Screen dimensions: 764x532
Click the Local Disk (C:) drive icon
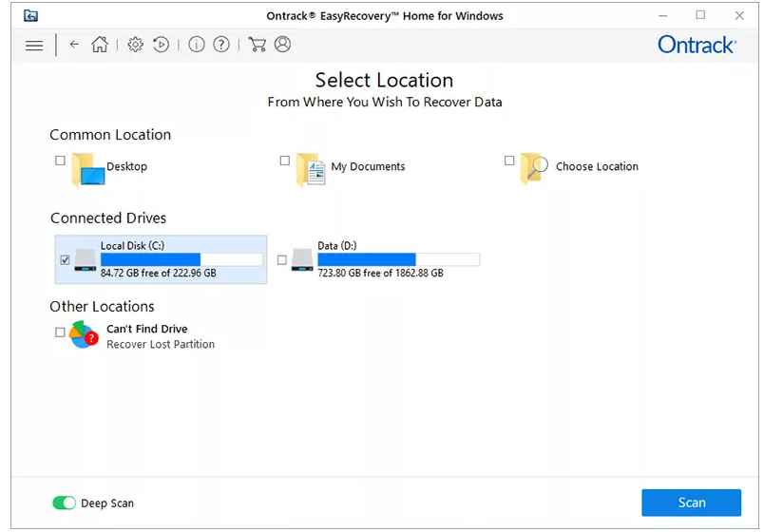click(x=86, y=260)
